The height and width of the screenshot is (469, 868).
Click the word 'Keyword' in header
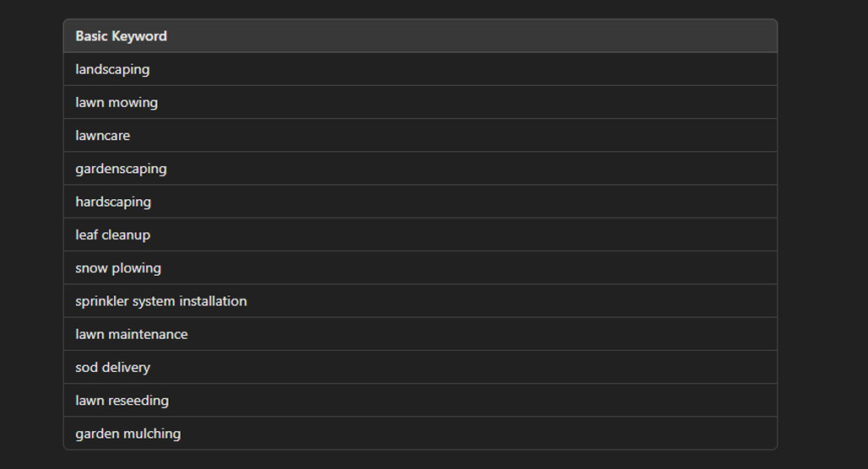pos(139,36)
